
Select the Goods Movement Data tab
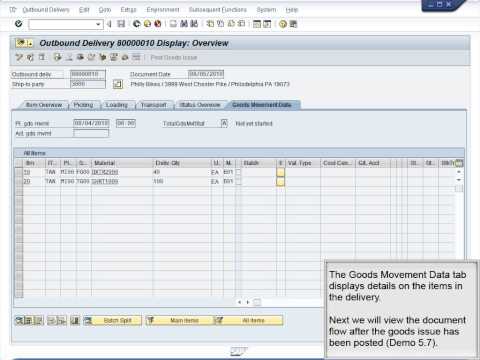coord(262,105)
